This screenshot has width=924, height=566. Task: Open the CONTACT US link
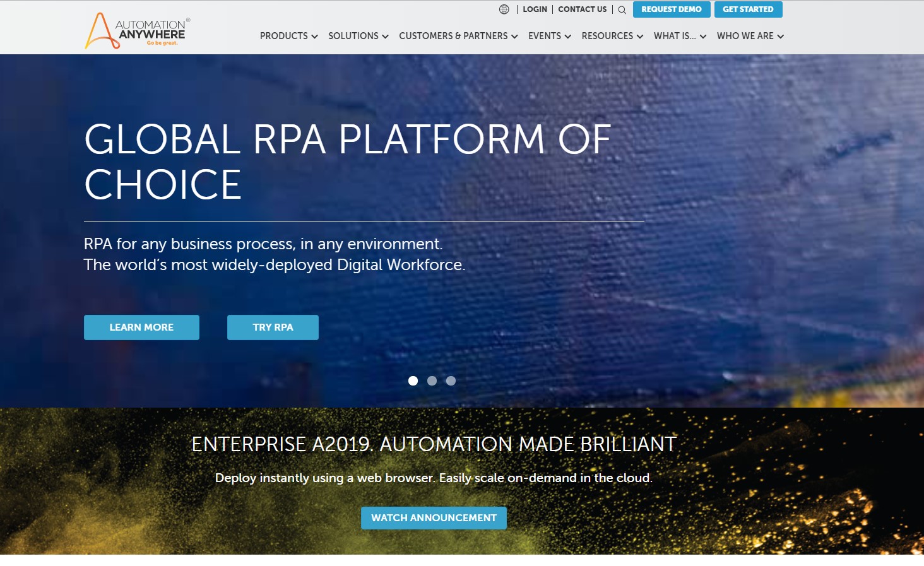pos(582,9)
